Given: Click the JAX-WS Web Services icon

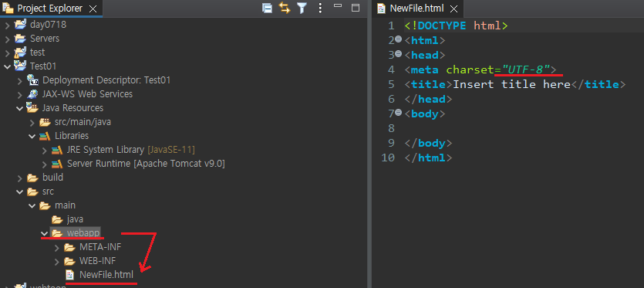Looking at the screenshot, I should click(x=32, y=93).
